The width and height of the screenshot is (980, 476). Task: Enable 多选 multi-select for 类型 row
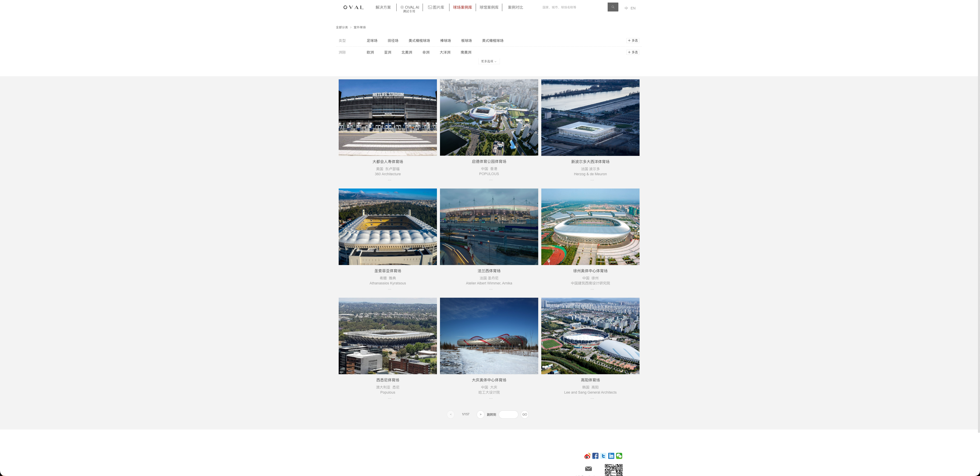click(x=633, y=40)
